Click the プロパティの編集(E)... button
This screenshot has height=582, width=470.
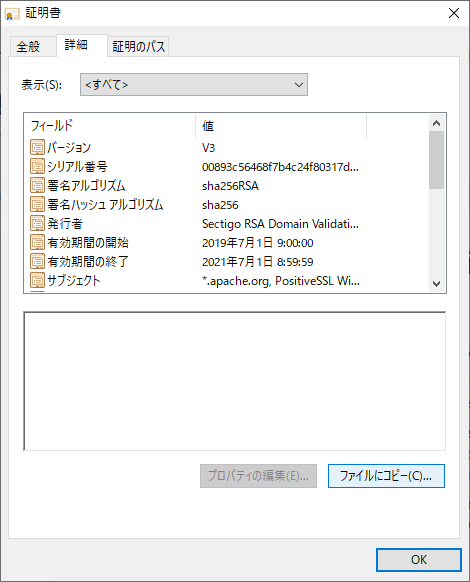258,476
